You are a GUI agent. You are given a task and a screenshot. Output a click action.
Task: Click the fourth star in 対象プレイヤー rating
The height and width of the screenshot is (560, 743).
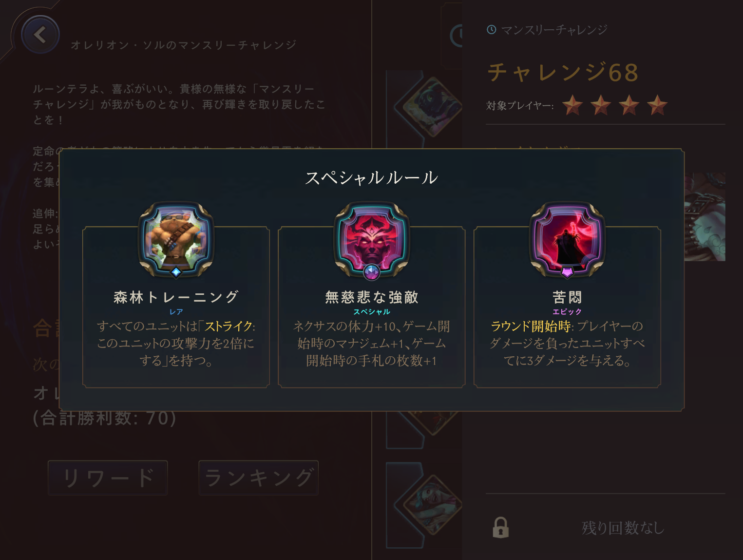[x=657, y=105]
